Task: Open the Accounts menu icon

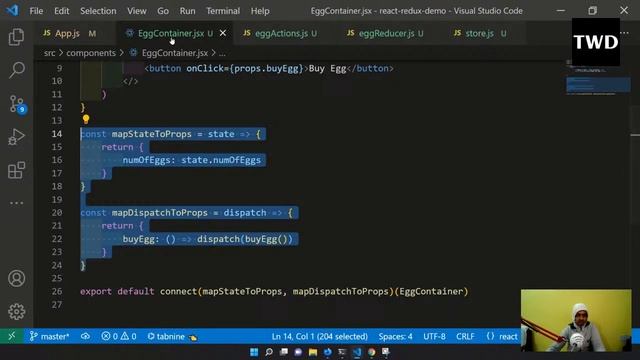Action: 16,278
